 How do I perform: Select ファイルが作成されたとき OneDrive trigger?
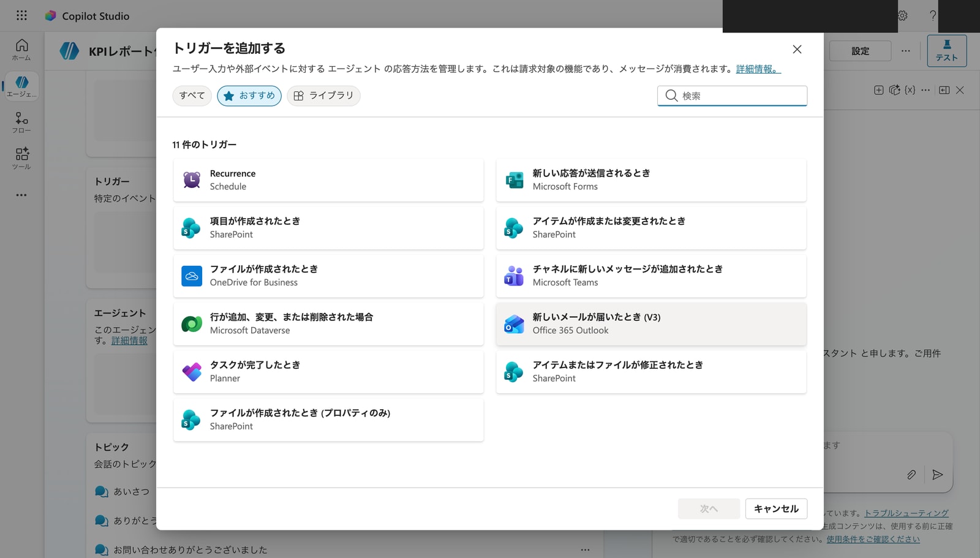pos(328,276)
